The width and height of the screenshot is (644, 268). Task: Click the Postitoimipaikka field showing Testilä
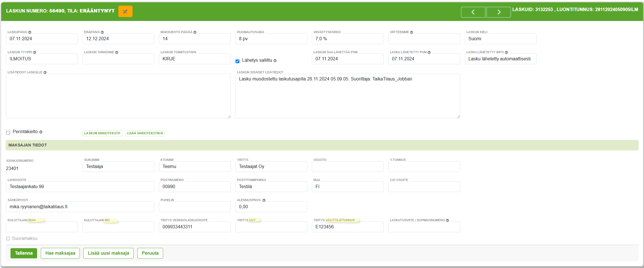tap(271, 187)
